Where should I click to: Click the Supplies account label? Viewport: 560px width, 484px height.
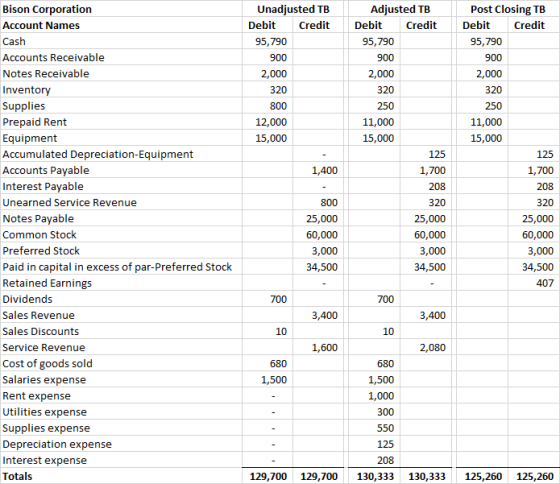point(24,106)
